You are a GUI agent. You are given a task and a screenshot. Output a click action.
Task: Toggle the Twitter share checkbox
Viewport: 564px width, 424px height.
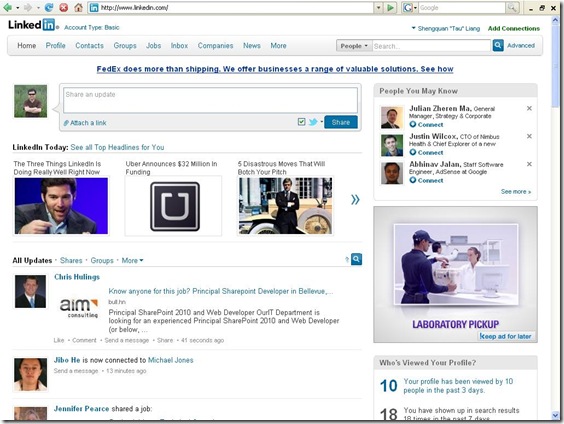[x=301, y=122]
